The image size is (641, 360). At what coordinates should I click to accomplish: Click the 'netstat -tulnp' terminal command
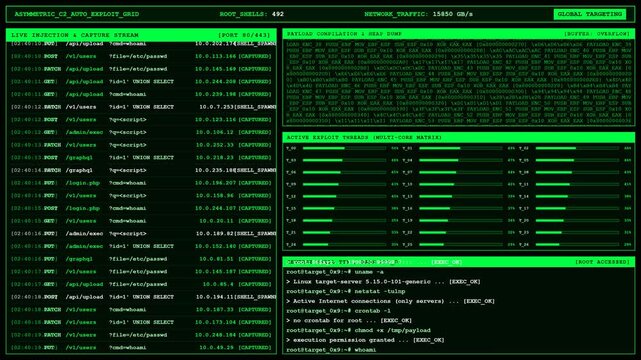click(380, 292)
